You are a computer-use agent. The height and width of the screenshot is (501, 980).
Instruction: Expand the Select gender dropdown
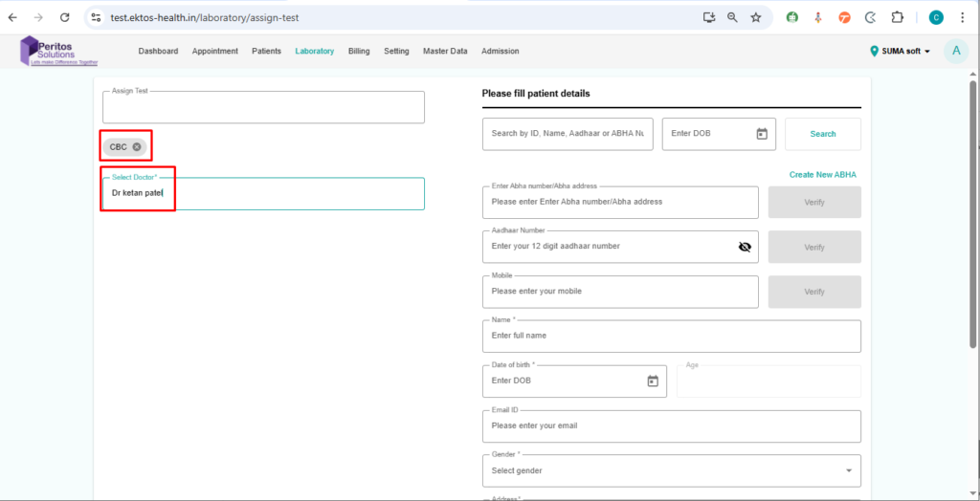click(x=848, y=470)
